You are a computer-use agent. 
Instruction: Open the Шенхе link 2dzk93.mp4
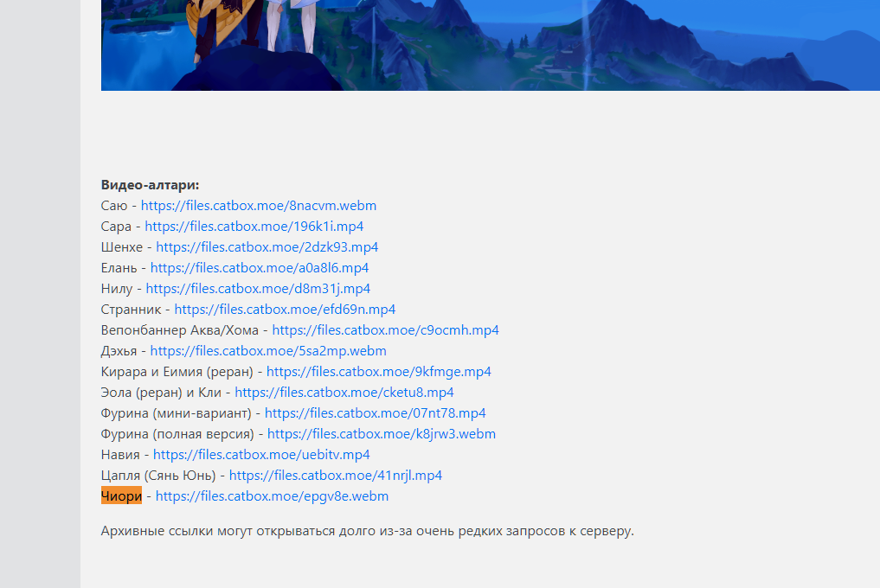point(267,247)
